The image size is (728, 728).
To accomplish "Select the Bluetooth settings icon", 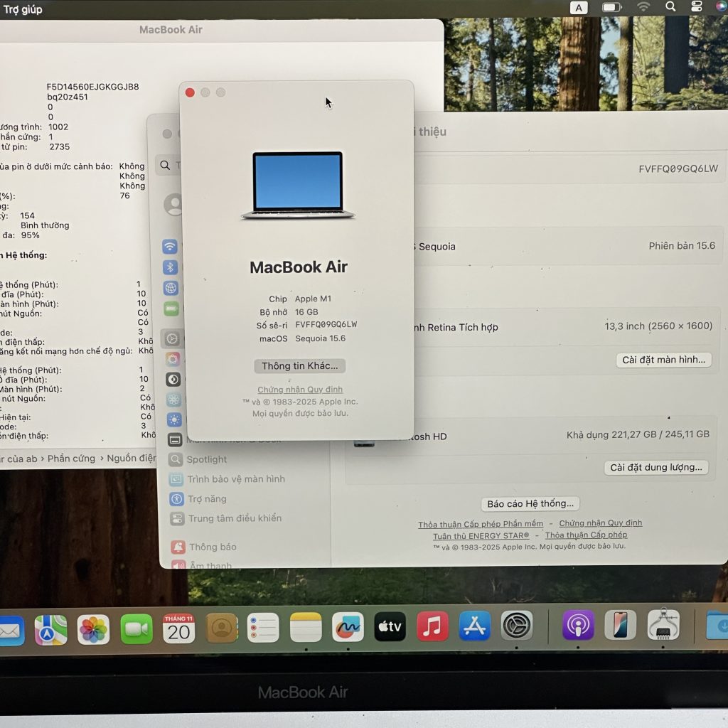I will click(x=169, y=267).
